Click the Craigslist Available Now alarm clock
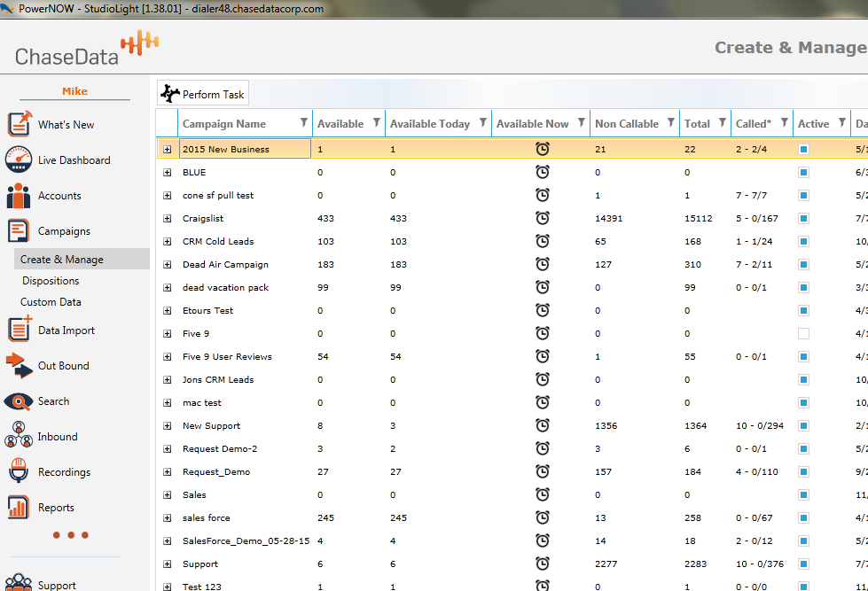868x591 pixels. coord(543,218)
